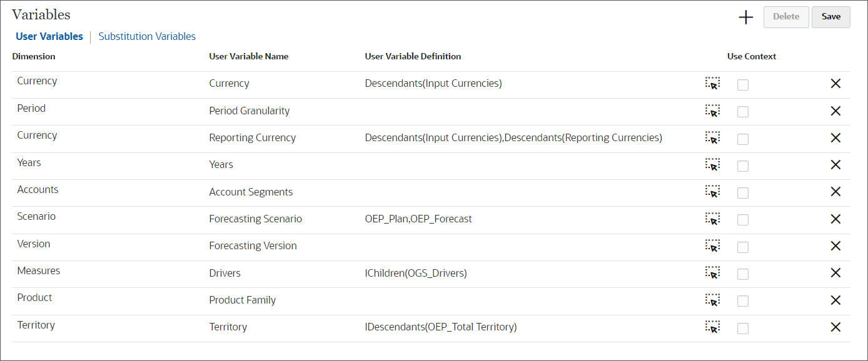Remove the Years variable using its X icon
Image resolution: width=868 pixels, height=361 pixels.
[835, 165]
